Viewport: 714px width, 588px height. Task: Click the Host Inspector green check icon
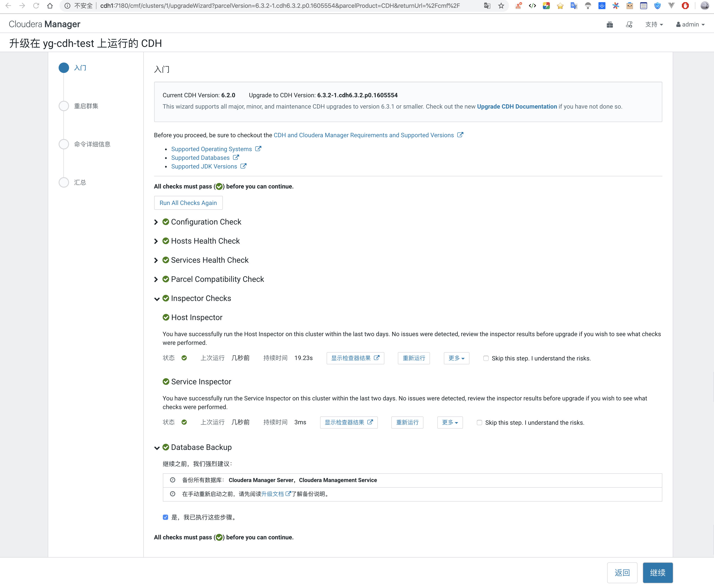pyautogui.click(x=166, y=317)
